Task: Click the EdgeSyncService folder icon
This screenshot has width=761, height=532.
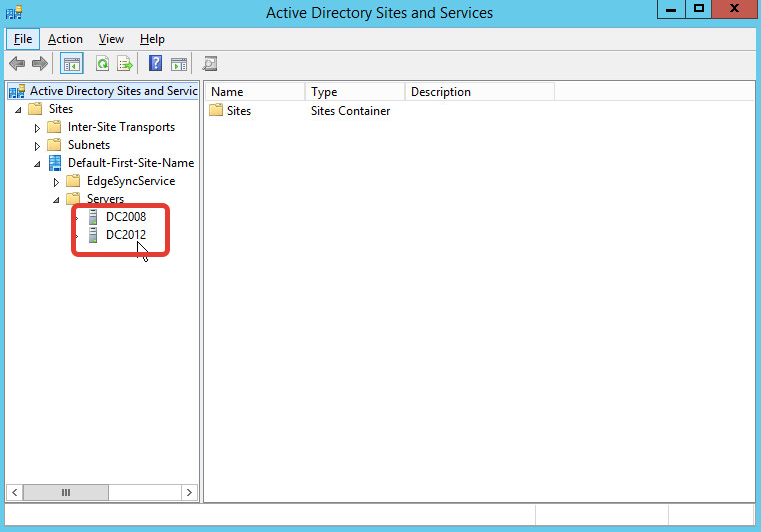Action: (x=73, y=181)
